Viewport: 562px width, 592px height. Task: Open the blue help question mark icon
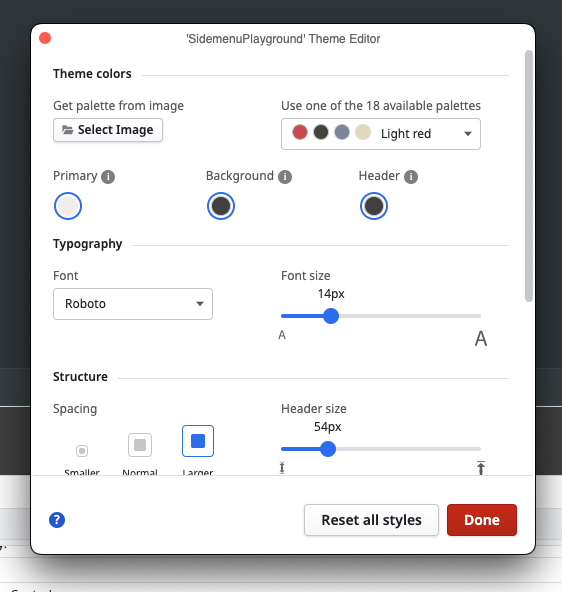coord(57,520)
